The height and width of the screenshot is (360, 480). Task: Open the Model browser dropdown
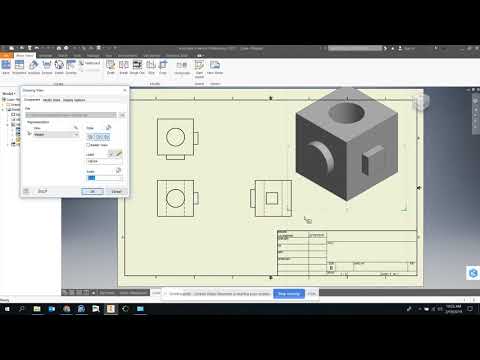[x=9, y=94]
